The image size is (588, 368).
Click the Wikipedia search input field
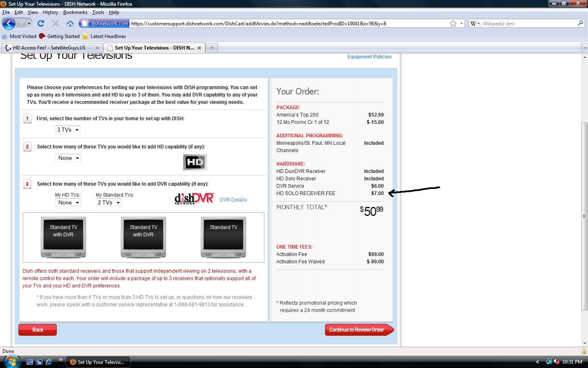pos(528,23)
